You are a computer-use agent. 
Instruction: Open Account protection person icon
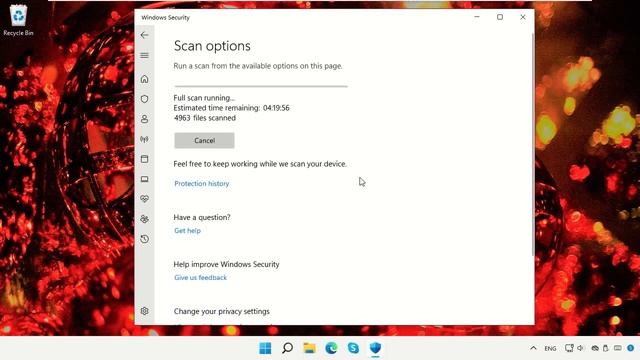(x=144, y=119)
